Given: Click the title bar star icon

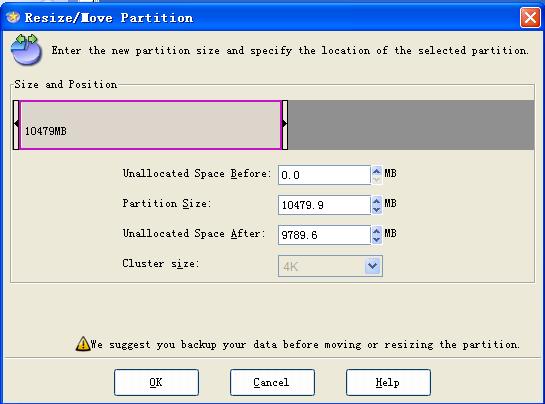Looking at the screenshot, I should (x=13, y=17).
